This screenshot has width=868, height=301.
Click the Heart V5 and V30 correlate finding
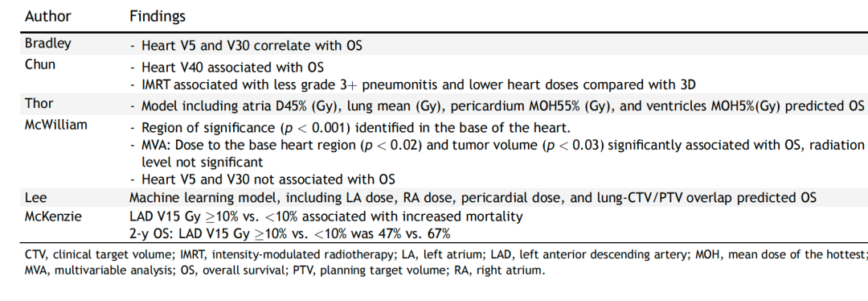pyautogui.click(x=246, y=45)
